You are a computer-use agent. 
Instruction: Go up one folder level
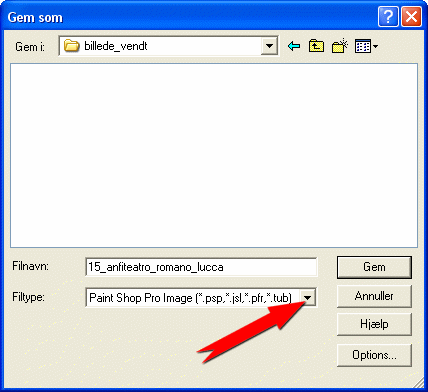pos(316,46)
